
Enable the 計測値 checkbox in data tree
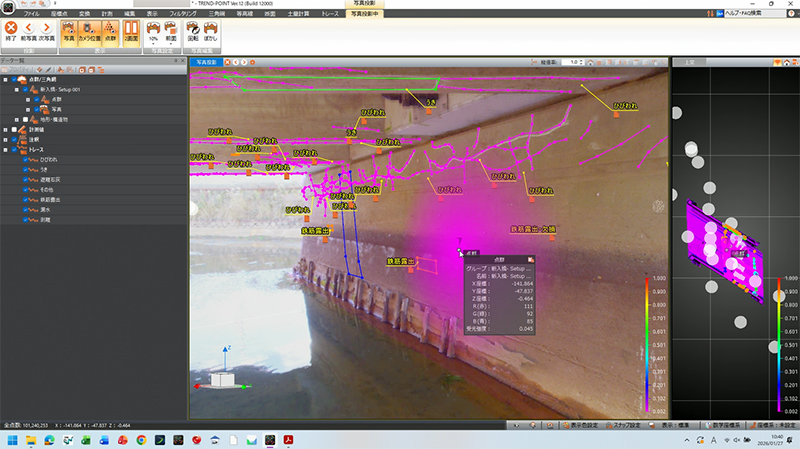[15, 129]
